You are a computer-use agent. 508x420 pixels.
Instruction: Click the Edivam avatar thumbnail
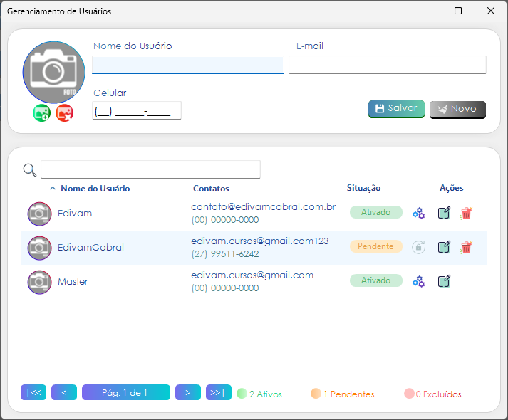(x=39, y=214)
